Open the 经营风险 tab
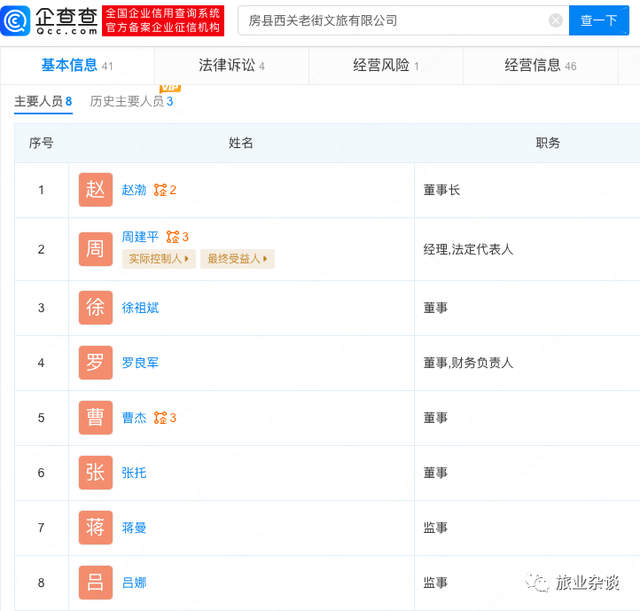The image size is (640, 611). 385,66
